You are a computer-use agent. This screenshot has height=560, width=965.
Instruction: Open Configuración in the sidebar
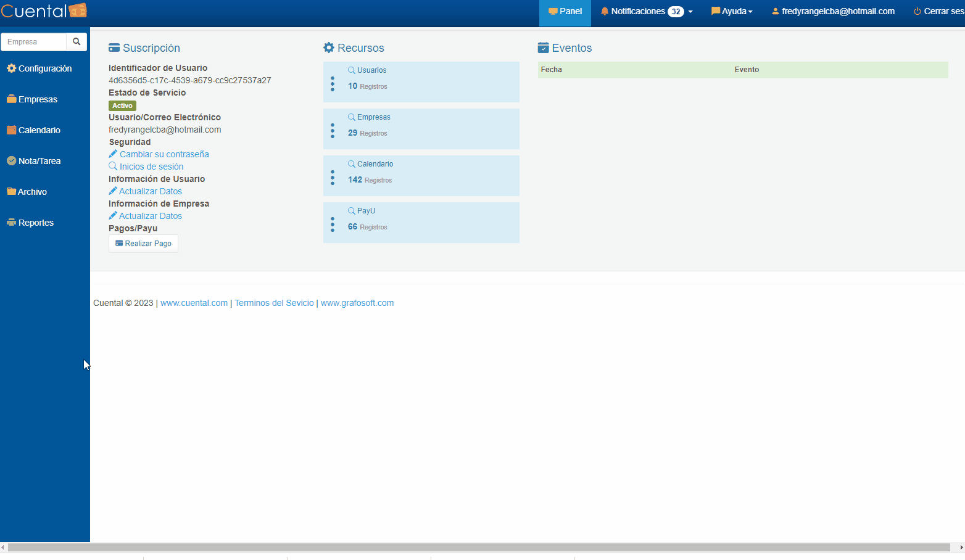(x=39, y=68)
